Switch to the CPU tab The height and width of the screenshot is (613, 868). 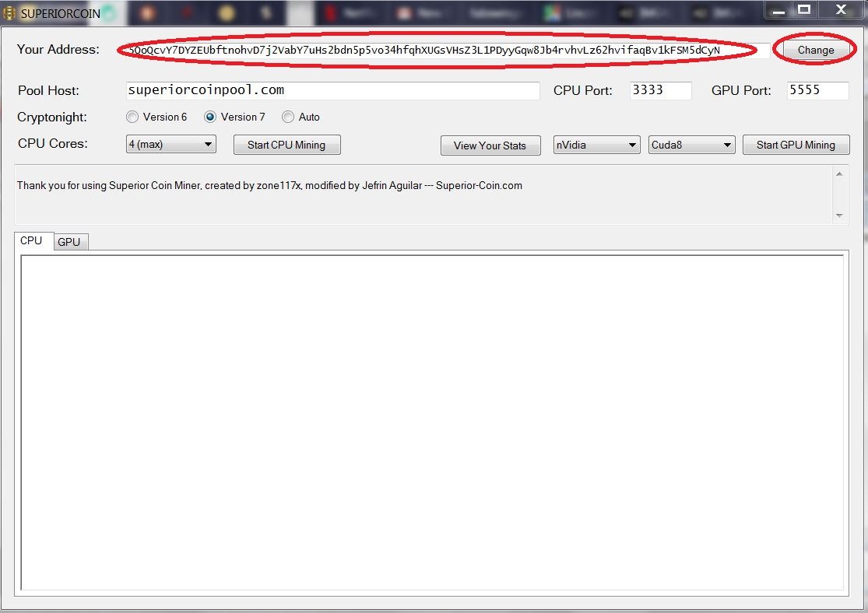32,240
